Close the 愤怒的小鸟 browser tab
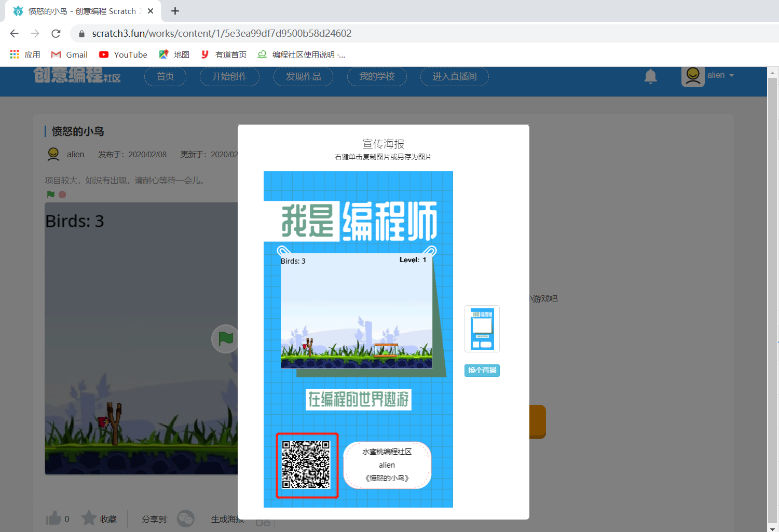The image size is (779, 532). point(151,11)
